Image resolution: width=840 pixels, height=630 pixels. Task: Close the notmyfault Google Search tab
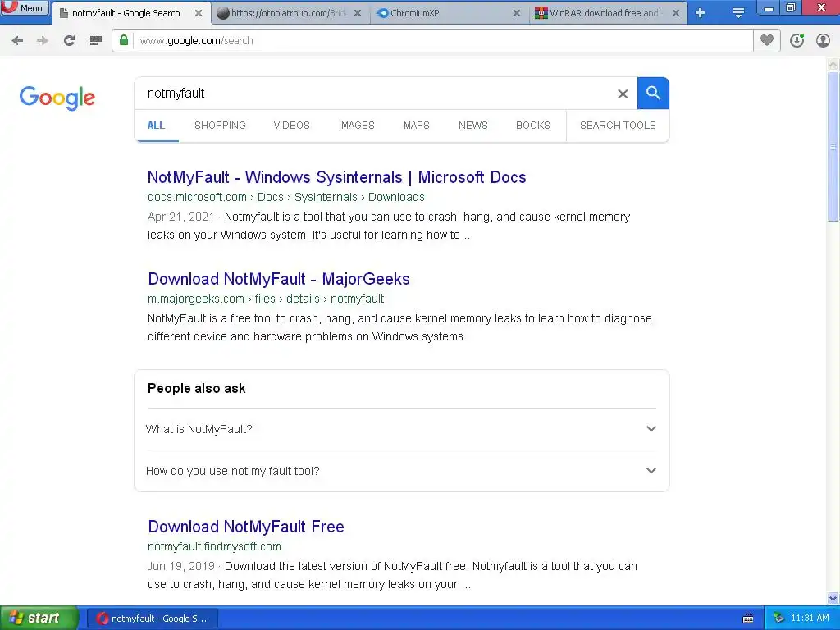click(x=199, y=13)
